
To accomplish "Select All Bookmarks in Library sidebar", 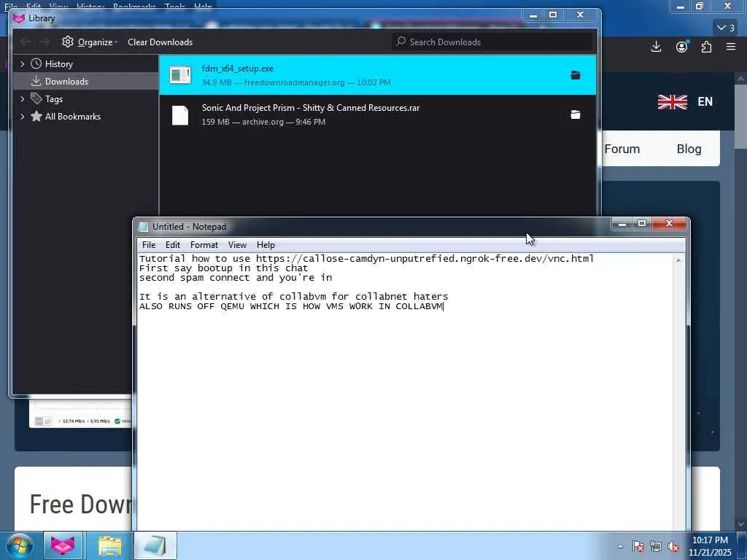I will (x=86, y=116).
